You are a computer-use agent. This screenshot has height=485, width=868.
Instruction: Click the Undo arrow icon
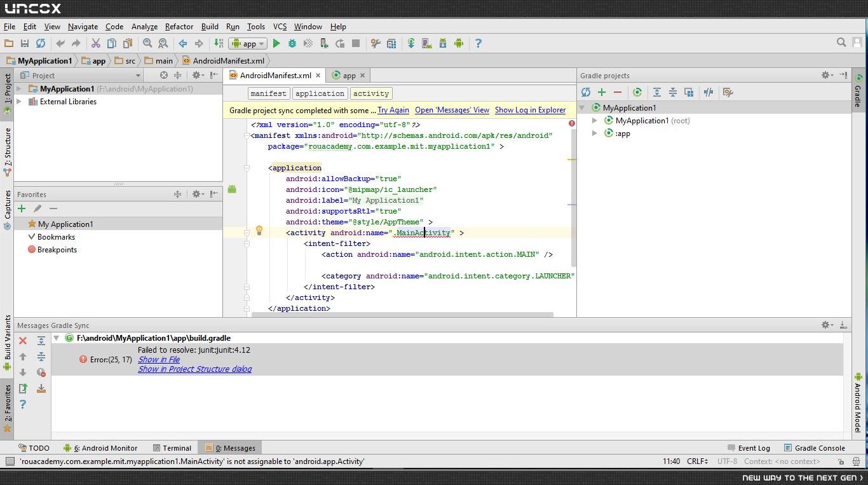[x=60, y=43]
